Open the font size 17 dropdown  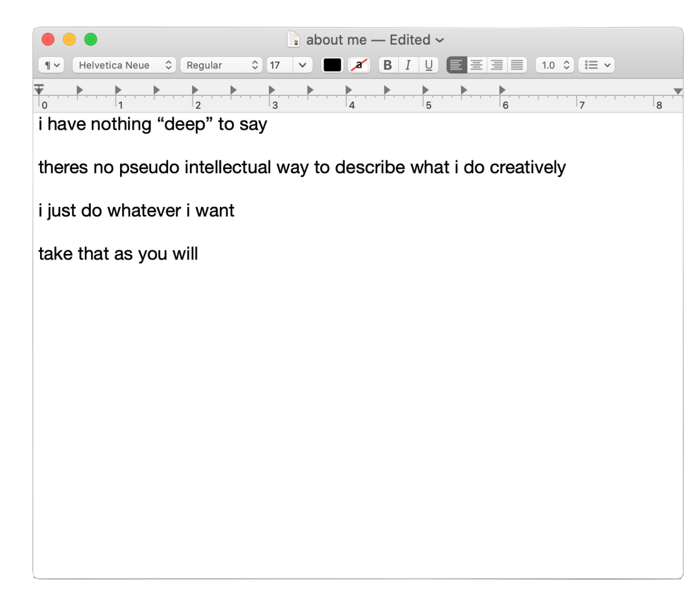tap(289, 65)
